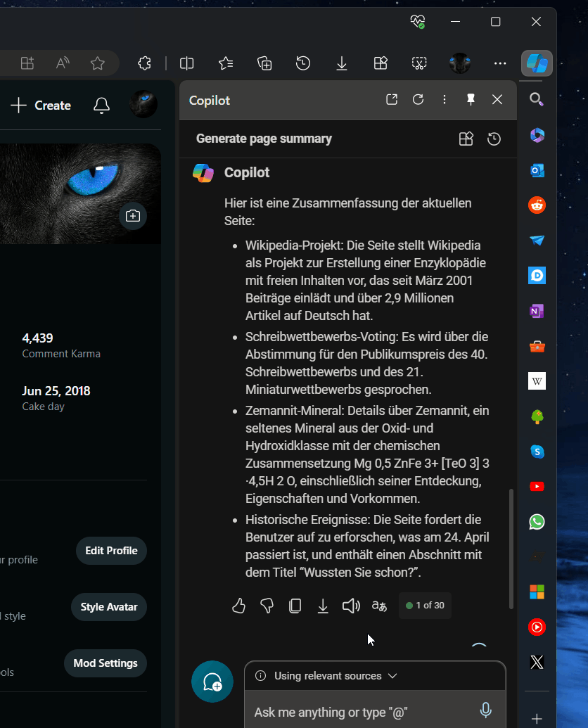
Task: Translate the Copilot summary
Action: [x=379, y=606]
